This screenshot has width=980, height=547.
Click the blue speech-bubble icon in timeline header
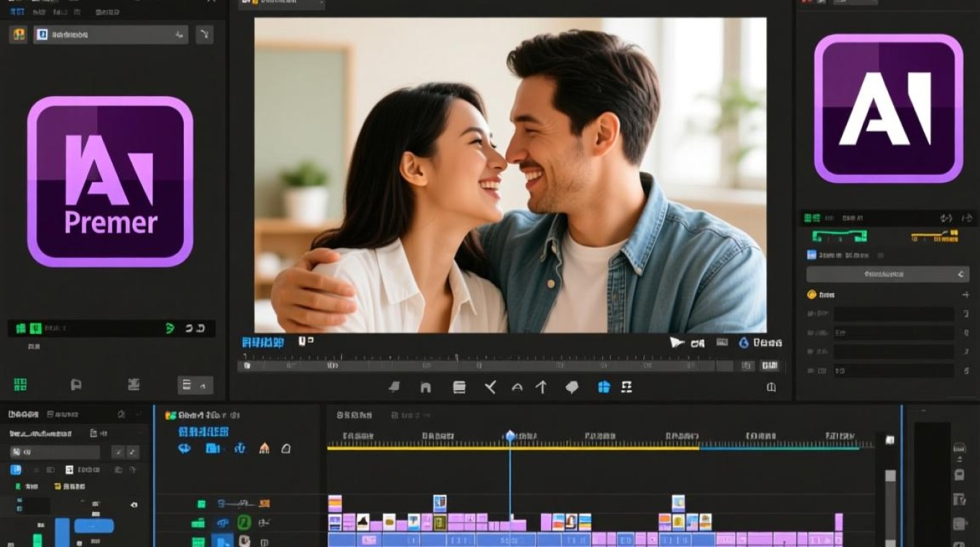coord(184,448)
